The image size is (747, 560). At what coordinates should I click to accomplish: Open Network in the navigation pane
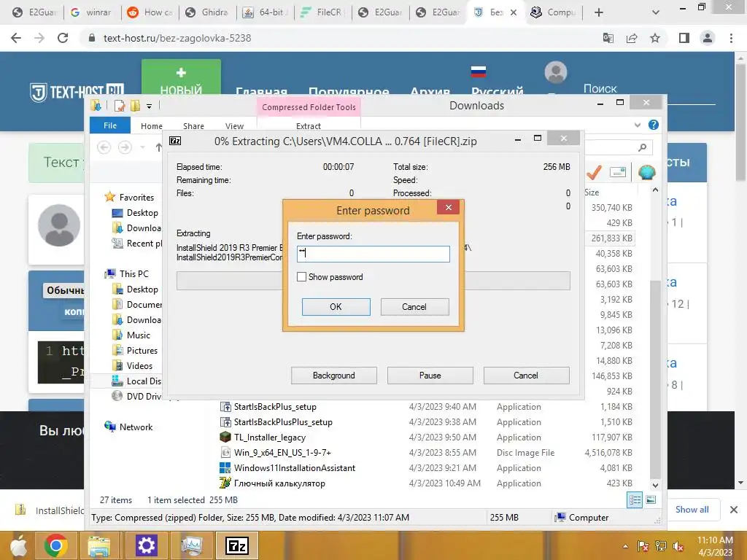click(x=136, y=427)
